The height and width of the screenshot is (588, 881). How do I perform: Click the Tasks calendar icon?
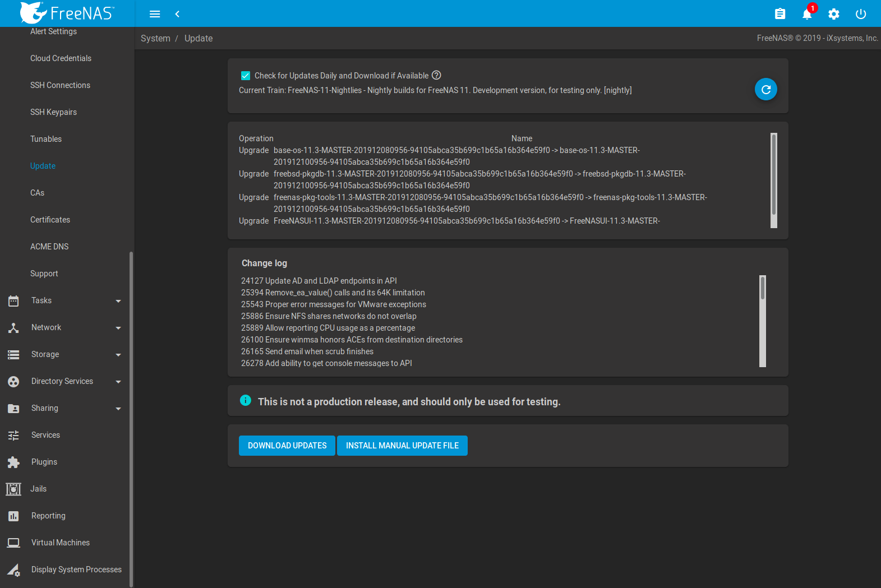coord(13,301)
